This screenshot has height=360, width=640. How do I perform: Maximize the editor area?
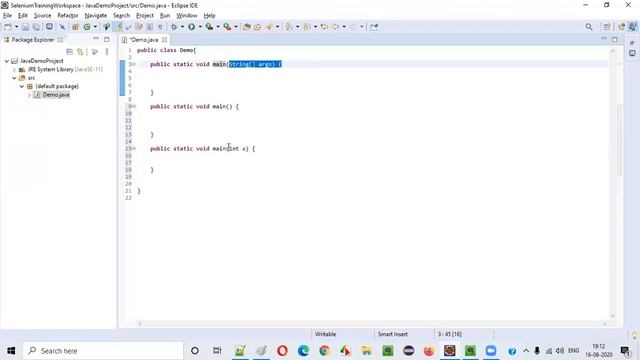pos(614,39)
